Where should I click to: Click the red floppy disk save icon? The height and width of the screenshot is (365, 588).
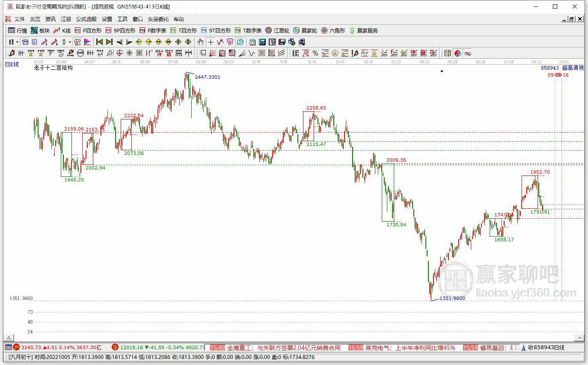tap(282, 42)
